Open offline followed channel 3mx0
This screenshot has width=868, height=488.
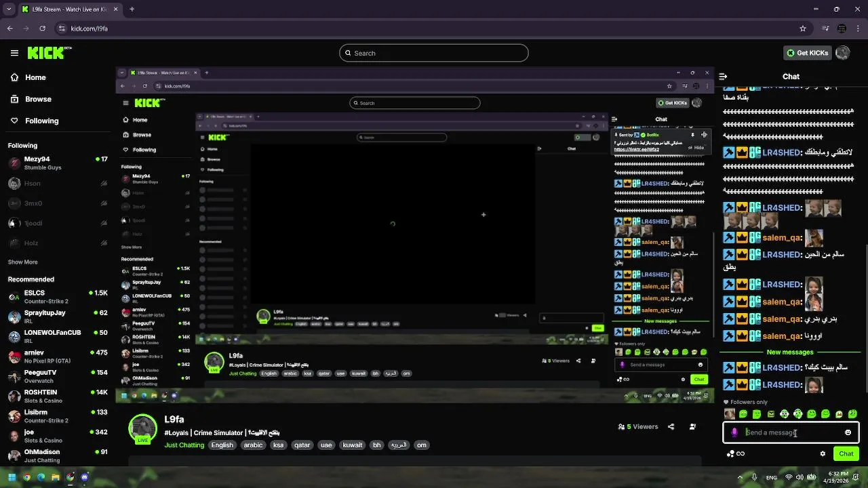[58, 203]
